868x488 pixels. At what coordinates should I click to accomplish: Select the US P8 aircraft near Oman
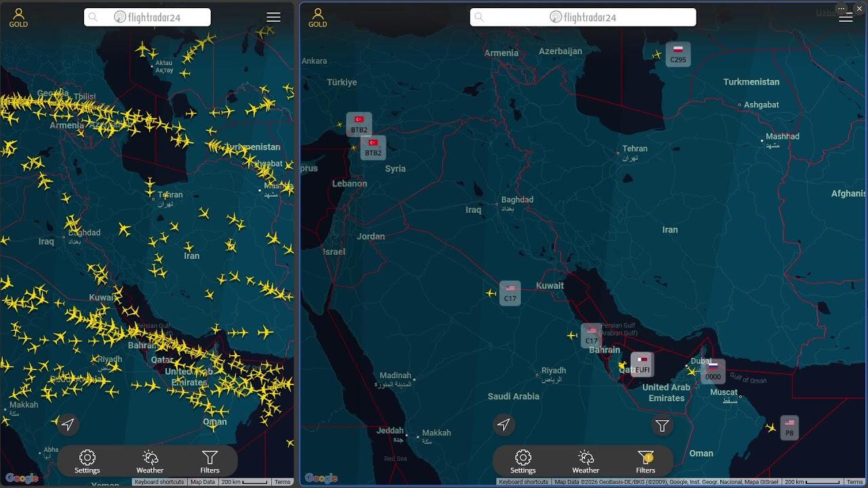(789, 428)
